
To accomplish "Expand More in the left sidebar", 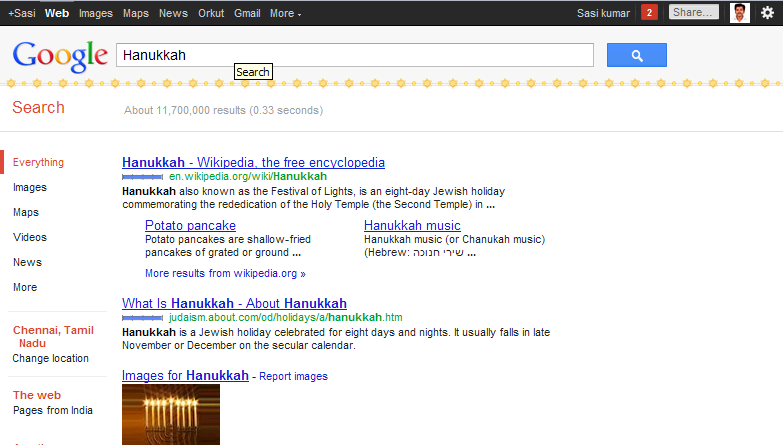I will coord(25,287).
